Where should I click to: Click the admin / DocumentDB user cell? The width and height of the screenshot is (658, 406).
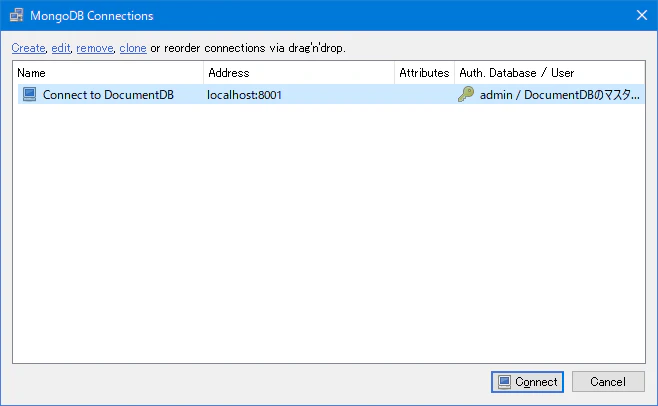(x=559, y=95)
